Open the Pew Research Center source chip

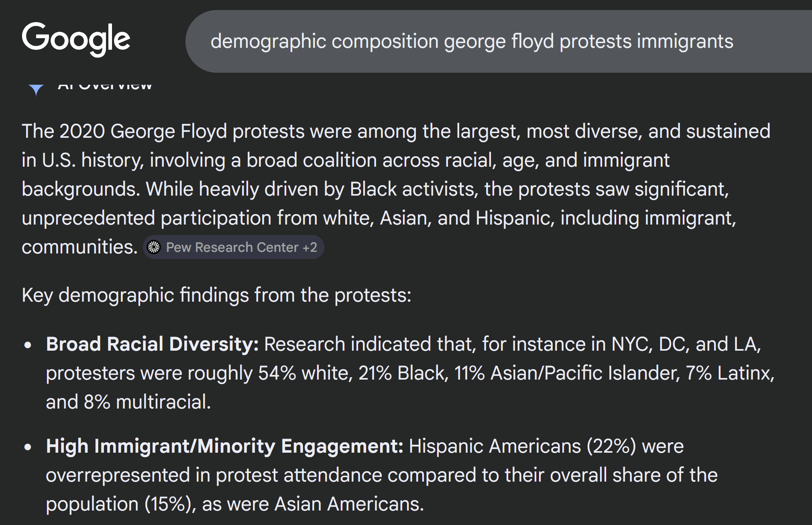click(232, 247)
